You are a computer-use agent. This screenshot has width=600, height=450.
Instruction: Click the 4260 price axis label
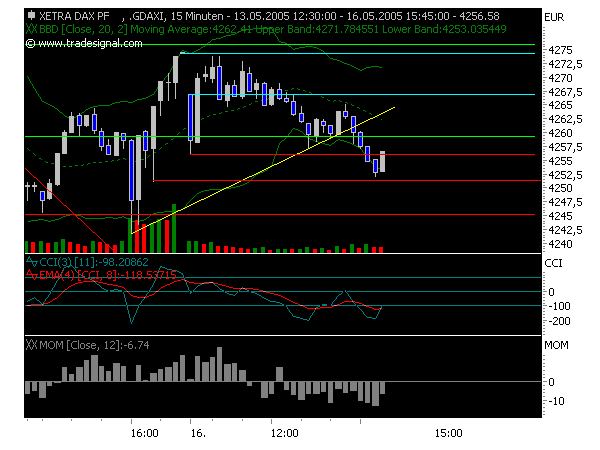click(560, 133)
